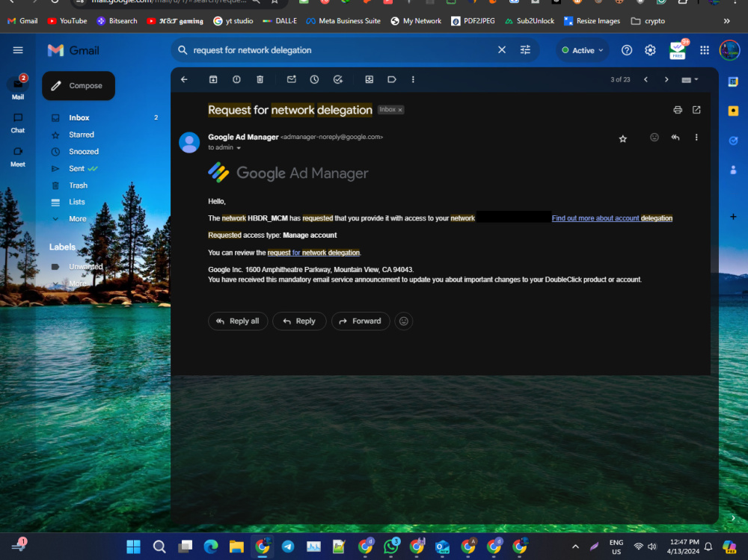Screen dimensions: 748x560
Task: Print the entire conversation
Action: (678, 110)
